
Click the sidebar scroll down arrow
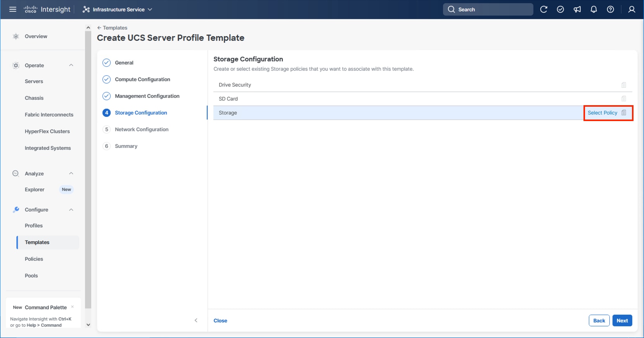pyautogui.click(x=88, y=325)
